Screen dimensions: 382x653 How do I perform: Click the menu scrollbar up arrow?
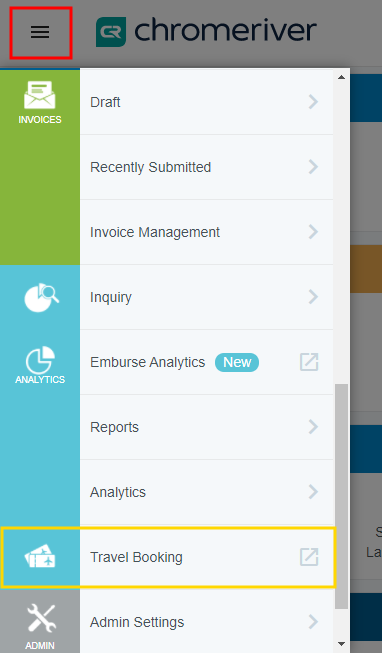(342, 77)
